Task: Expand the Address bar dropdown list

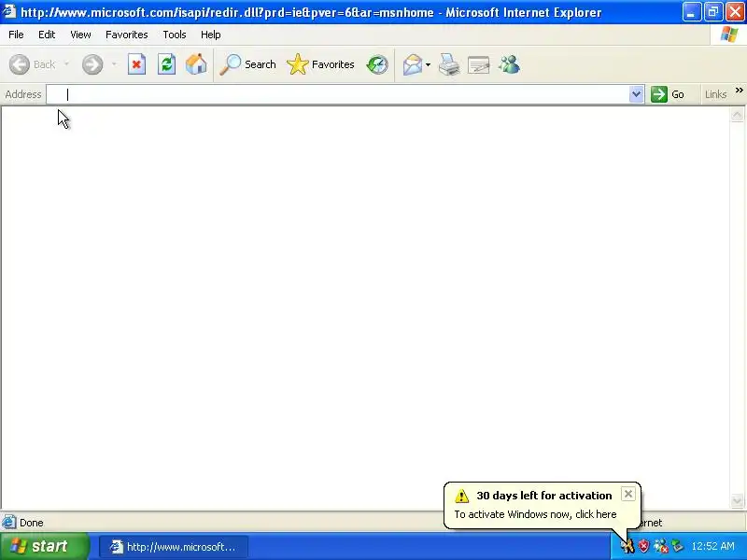Action: 636,94
